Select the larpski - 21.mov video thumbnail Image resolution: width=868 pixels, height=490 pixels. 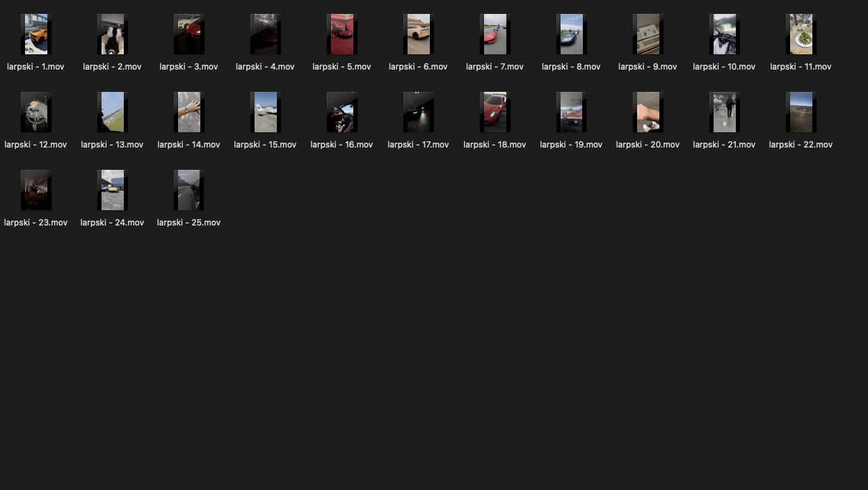point(724,112)
